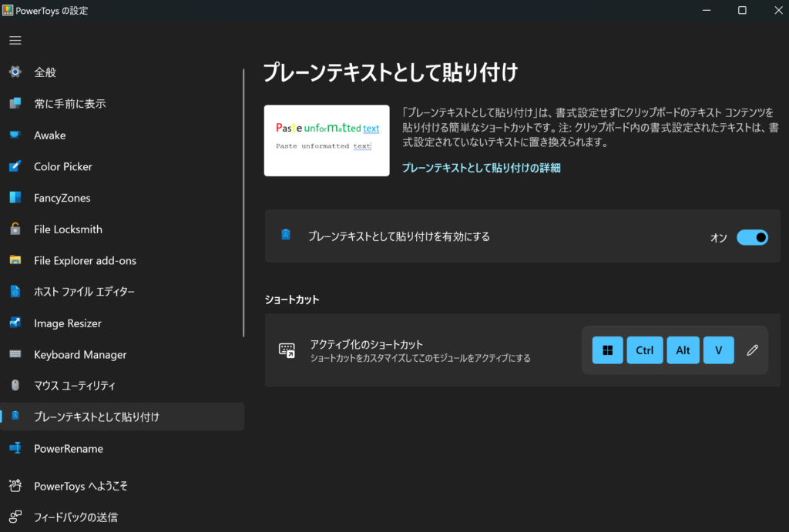The width and height of the screenshot is (789, 532).
Task: Open マウス ユーティリティ page
Action: [123, 386]
